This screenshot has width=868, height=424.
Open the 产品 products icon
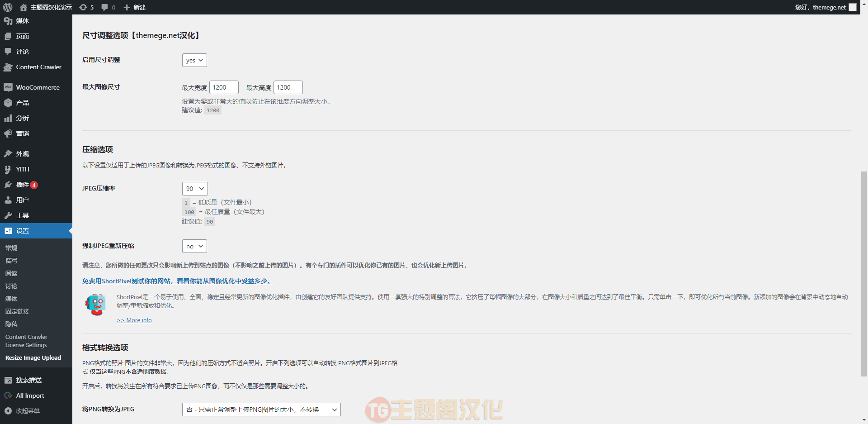(8, 103)
